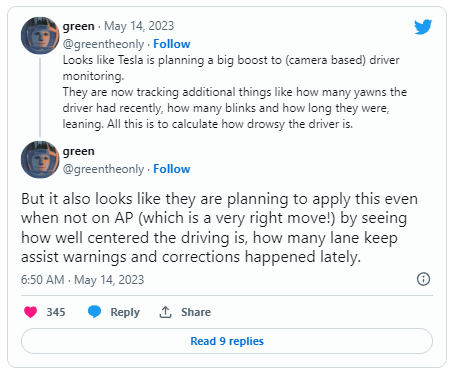455x373 pixels.
Task: Follow @greentheonly from the reply tweet
Action: pyautogui.click(x=172, y=169)
